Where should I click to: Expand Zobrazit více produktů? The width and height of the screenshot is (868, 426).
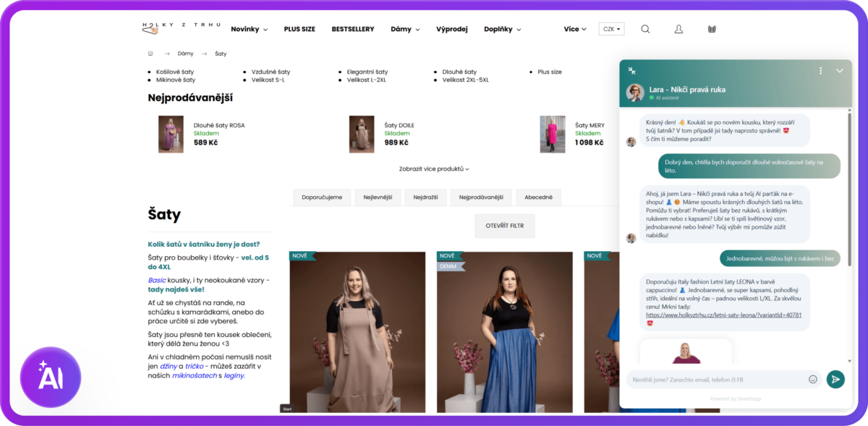click(x=434, y=169)
